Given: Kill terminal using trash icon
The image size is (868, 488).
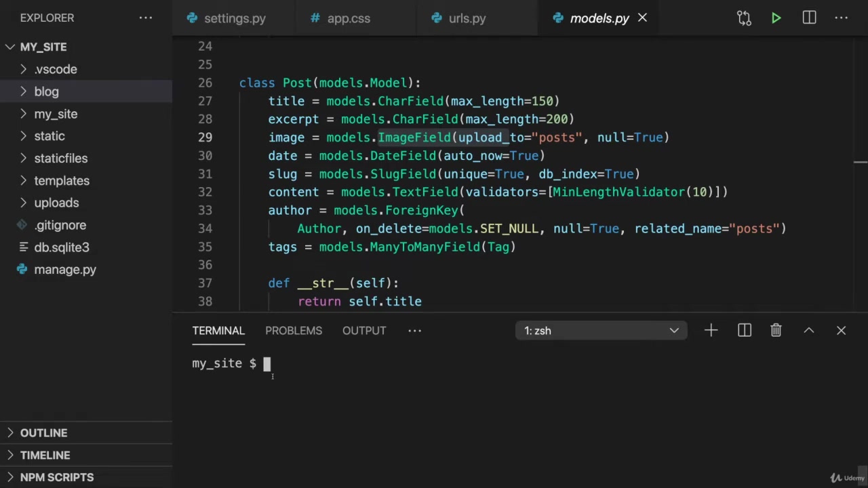Looking at the screenshot, I should (776, 331).
